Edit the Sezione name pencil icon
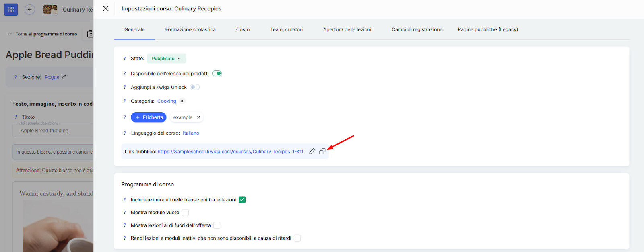This screenshot has height=252, width=644. 64,77
